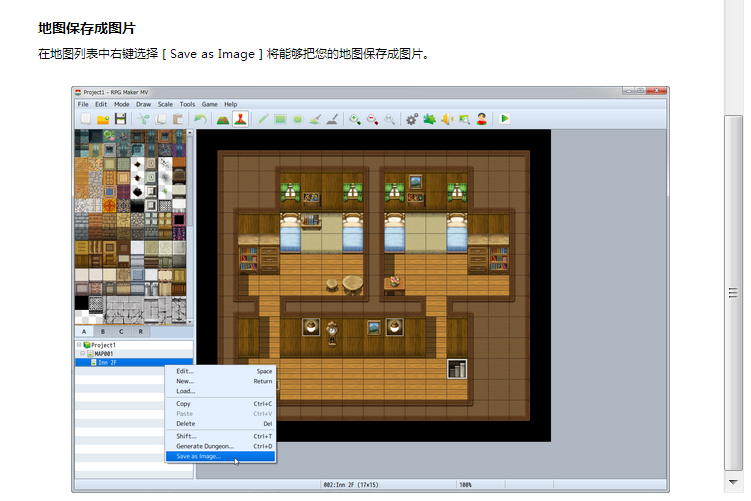Image resolution: width=751 pixels, height=501 pixels.
Task: Open the Game menu
Action: click(209, 104)
